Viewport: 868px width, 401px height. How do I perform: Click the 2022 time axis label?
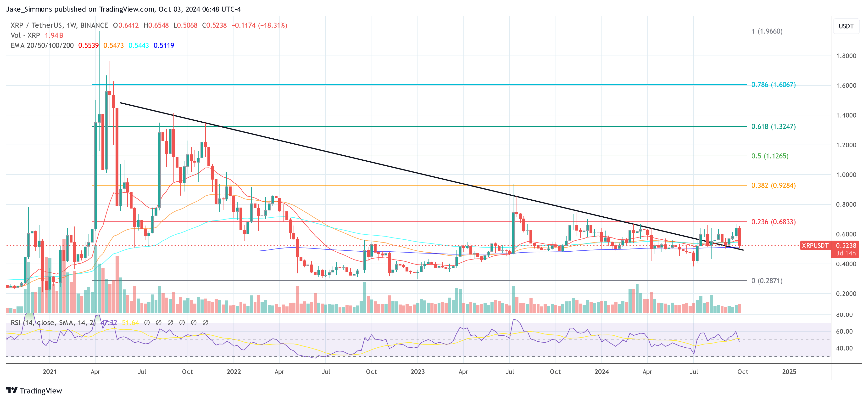234,372
